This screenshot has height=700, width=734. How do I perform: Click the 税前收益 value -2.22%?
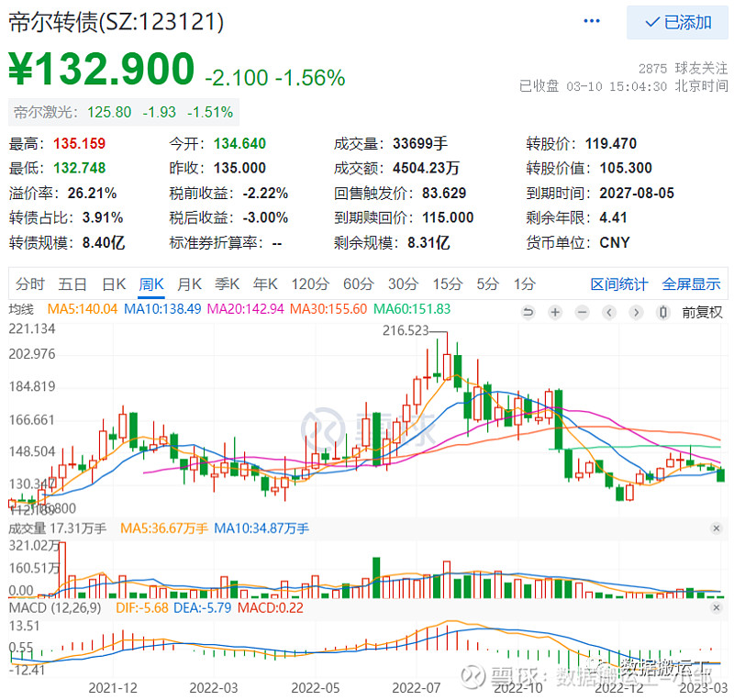(x=265, y=193)
